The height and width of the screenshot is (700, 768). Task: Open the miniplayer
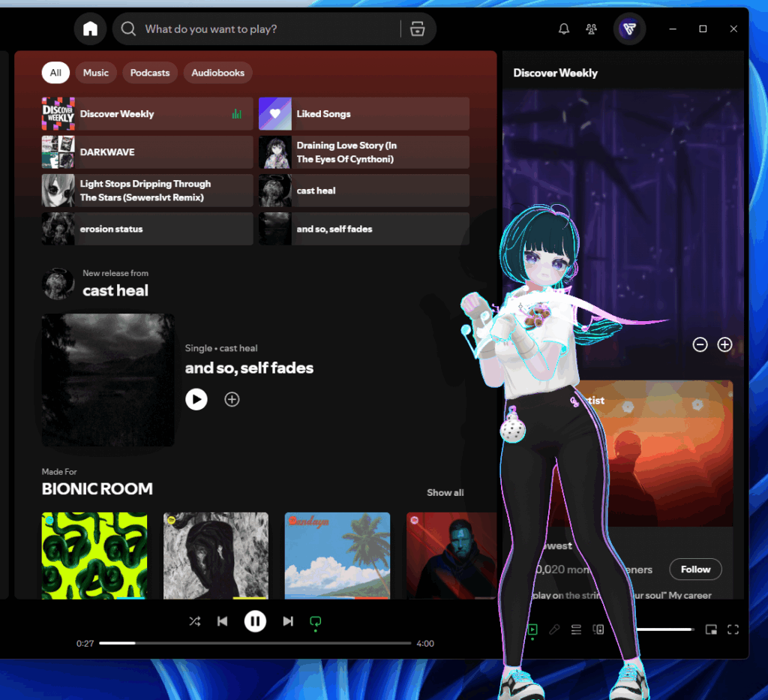point(711,629)
